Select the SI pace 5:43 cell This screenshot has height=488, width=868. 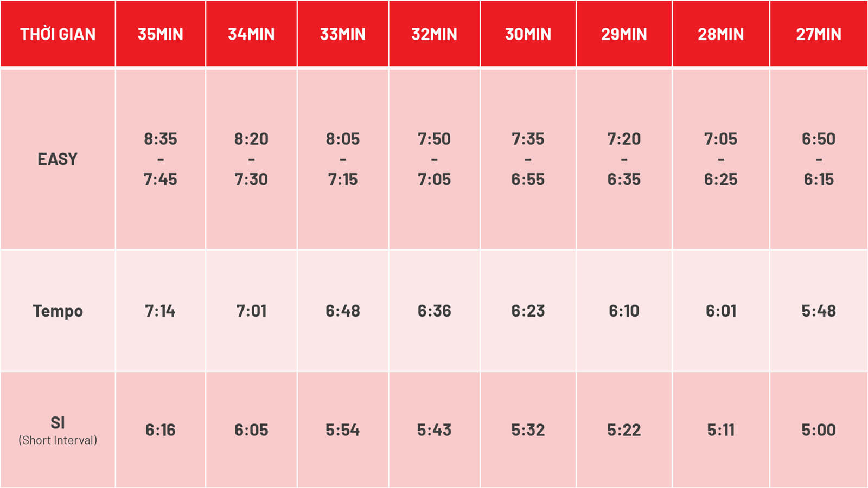pyautogui.click(x=435, y=430)
